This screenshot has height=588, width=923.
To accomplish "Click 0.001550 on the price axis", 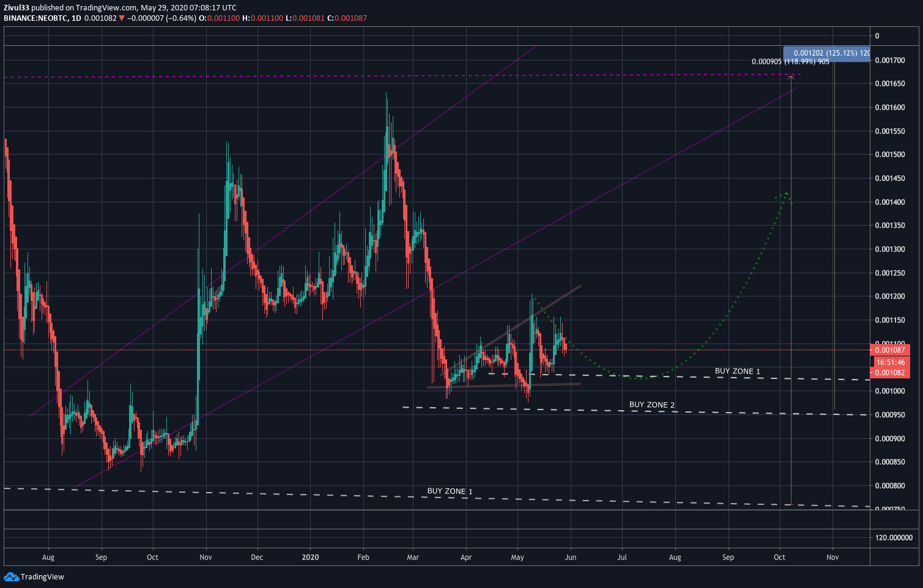I will tap(890, 131).
